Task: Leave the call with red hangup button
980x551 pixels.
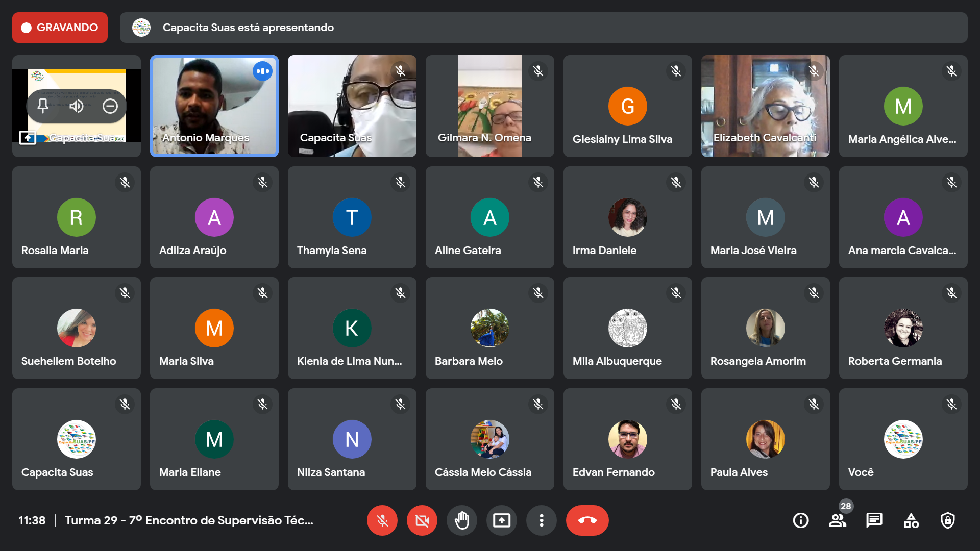Action: pyautogui.click(x=587, y=520)
